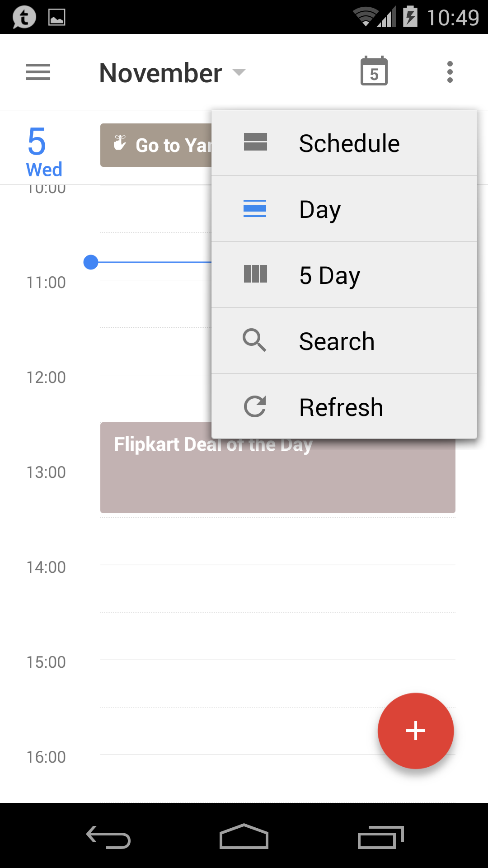Click the Search magnifier icon

[x=254, y=340]
